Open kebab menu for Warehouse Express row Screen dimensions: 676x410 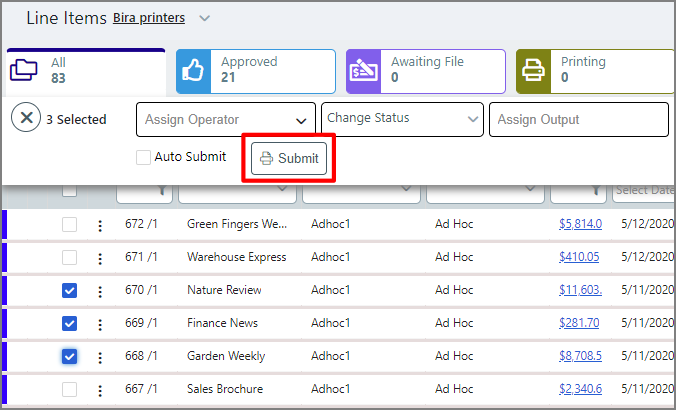99,258
